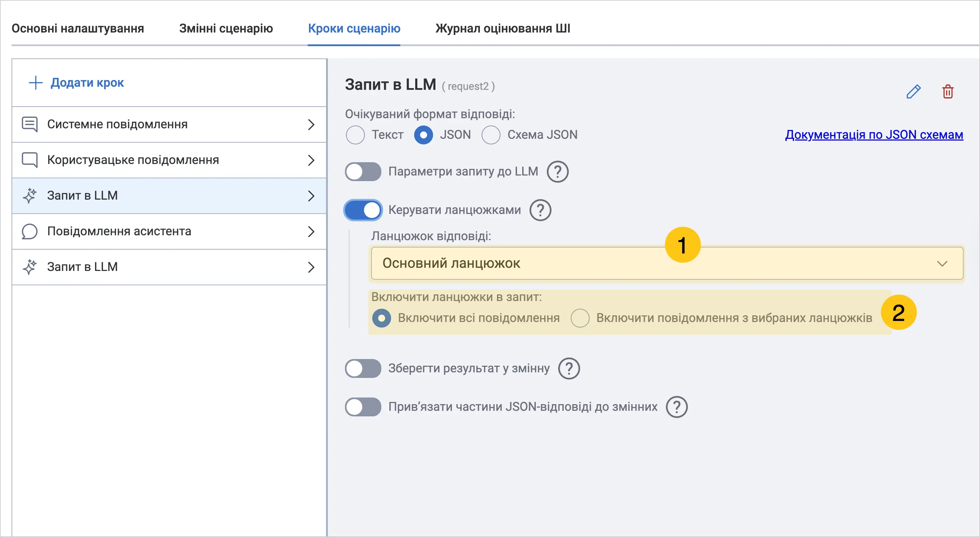Select JSON response format
The width and height of the screenshot is (980, 537).
tap(424, 135)
